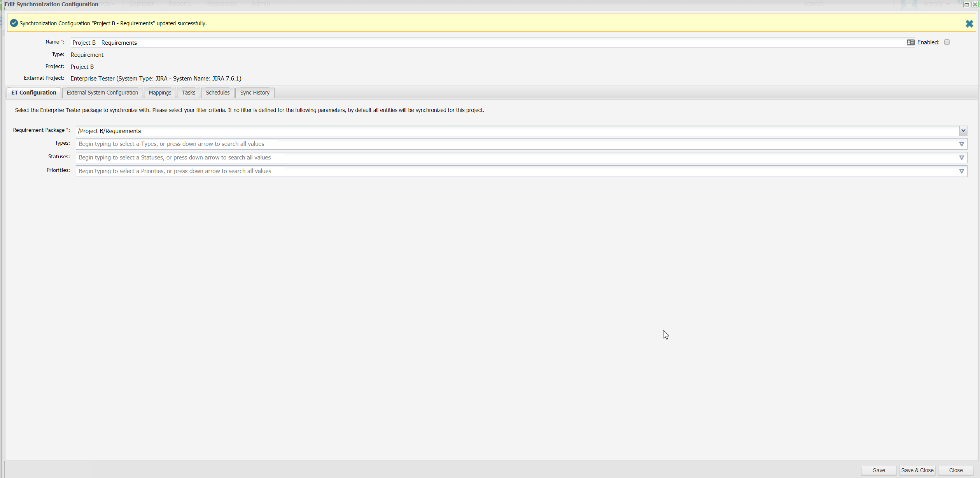Viewport: 980px width, 478px height.
Task: Open the Schedules tab
Action: tap(217, 93)
